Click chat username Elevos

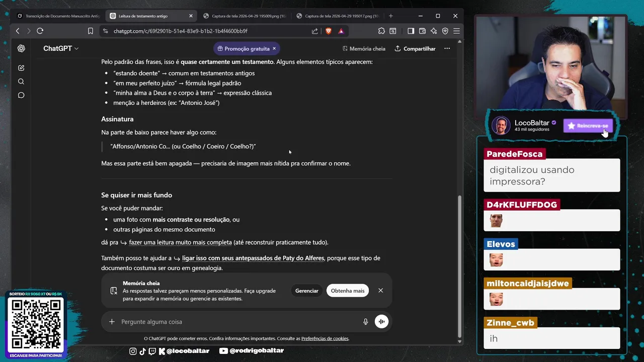tap(501, 244)
